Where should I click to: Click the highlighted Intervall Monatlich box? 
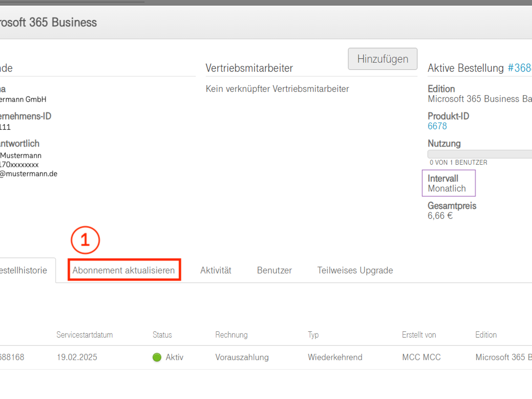click(x=448, y=183)
